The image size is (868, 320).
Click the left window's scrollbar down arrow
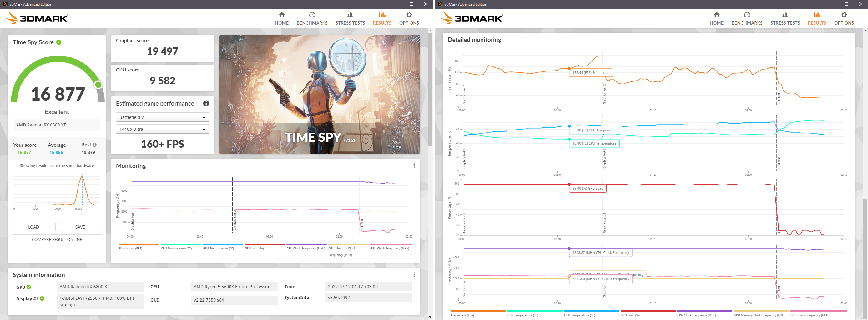pyautogui.click(x=430, y=317)
